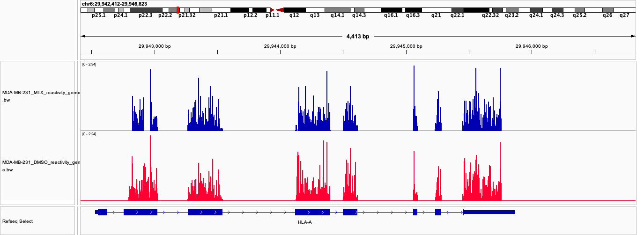Click the q24.1 cytoband label
The image size is (644, 235).
pyautogui.click(x=536, y=15)
